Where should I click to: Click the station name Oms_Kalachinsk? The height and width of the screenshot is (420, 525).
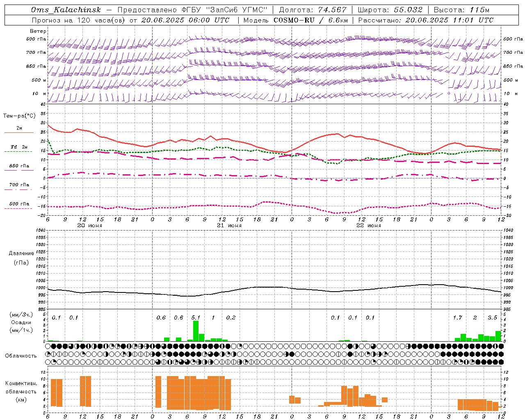click(66, 10)
